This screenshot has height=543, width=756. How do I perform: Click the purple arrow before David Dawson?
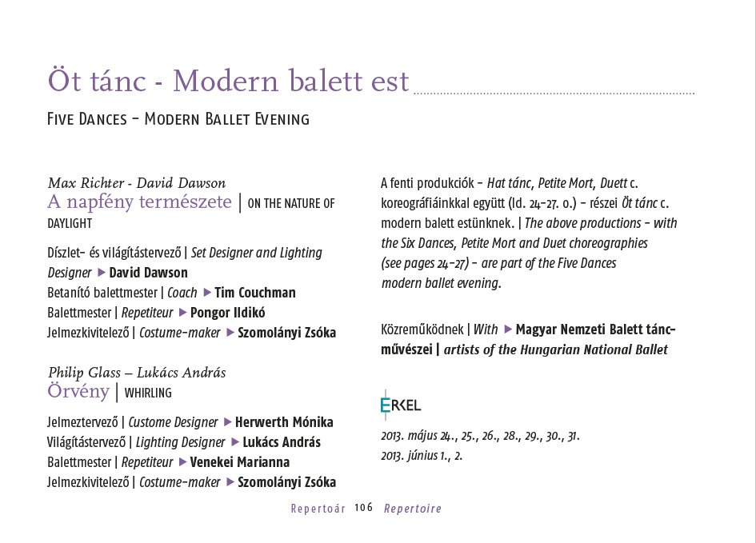click(102, 273)
